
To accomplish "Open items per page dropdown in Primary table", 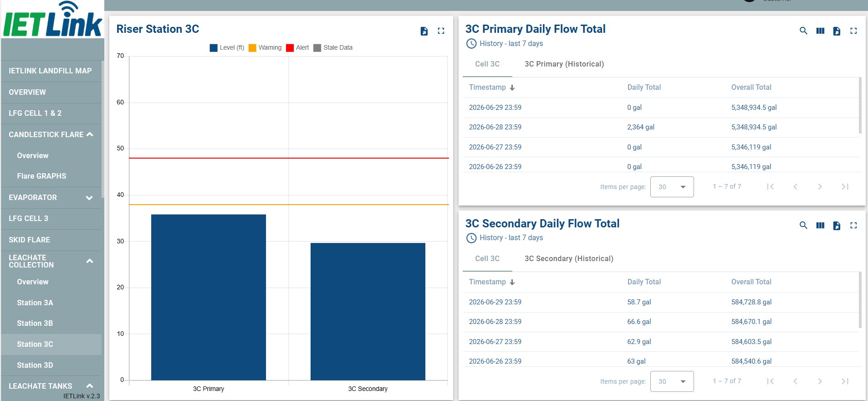I will coord(672,187).
